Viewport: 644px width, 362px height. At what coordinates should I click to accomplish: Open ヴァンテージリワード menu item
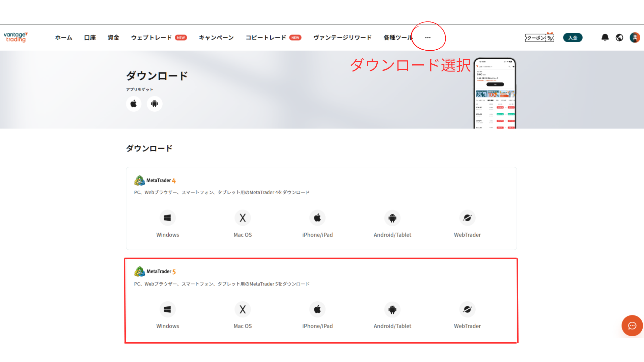(x=342, y=38)
